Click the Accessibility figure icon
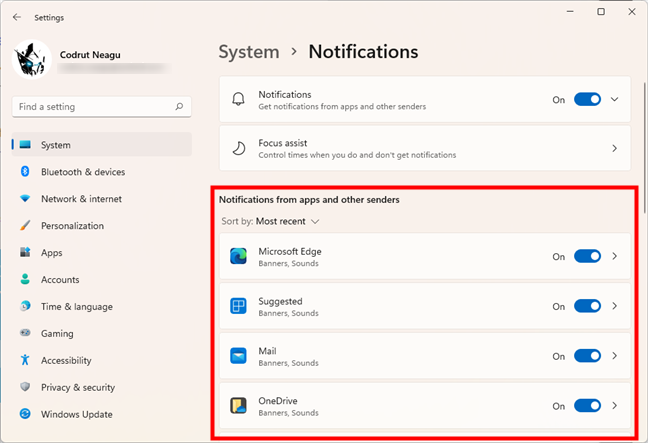 (25, 360)
